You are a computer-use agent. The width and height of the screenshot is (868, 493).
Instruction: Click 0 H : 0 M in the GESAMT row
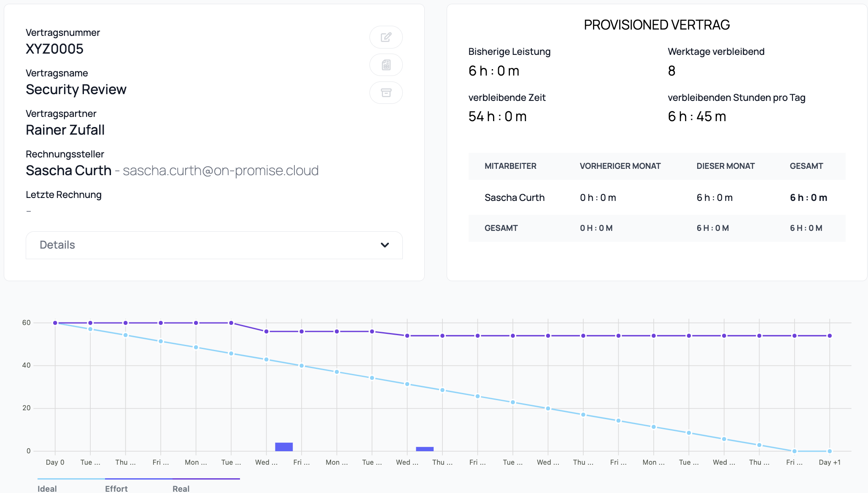(x=596, y=228)
